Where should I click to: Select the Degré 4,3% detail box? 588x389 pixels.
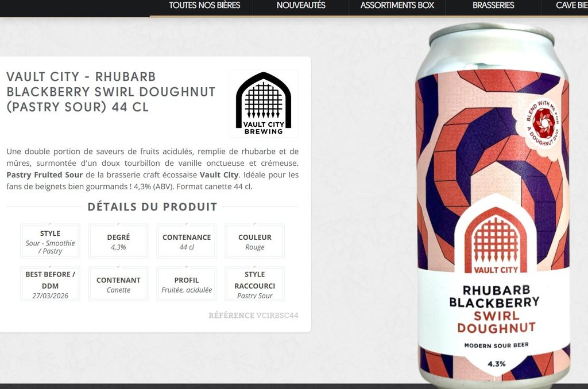118,242
